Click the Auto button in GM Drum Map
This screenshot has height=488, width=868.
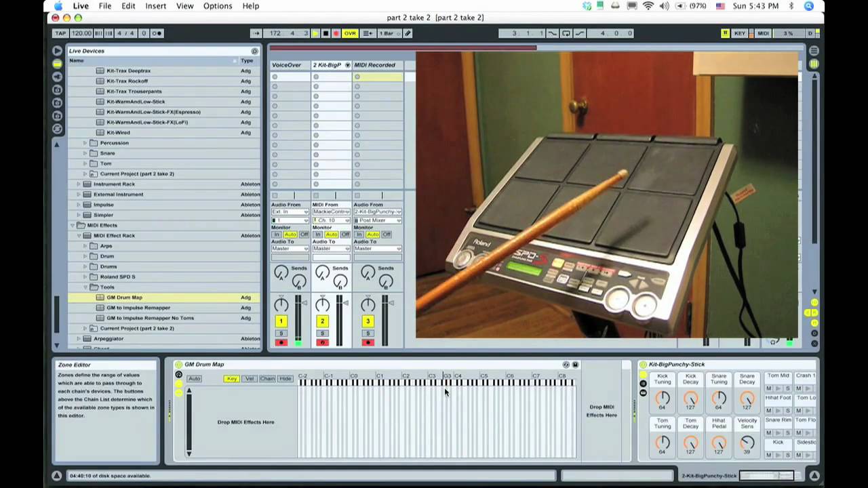tap(194, 379)
